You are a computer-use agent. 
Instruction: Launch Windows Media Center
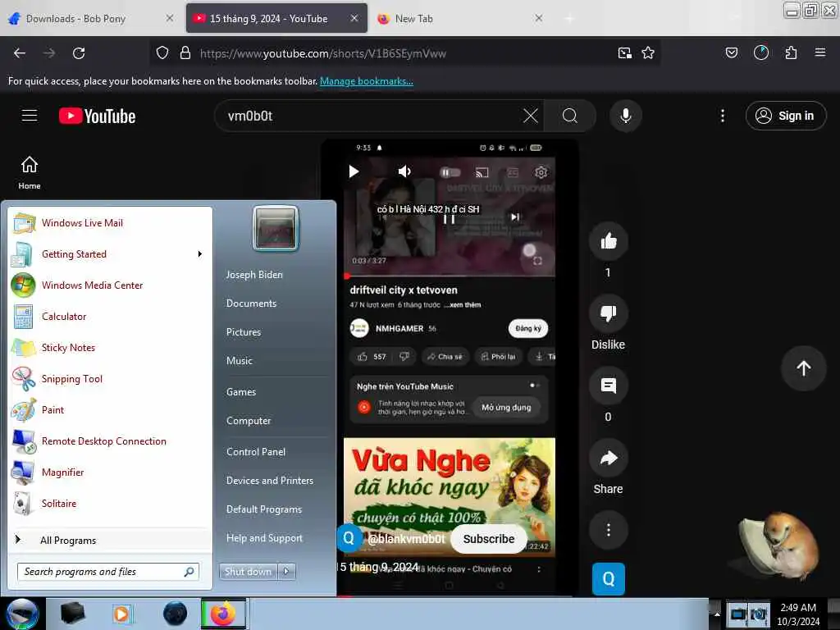(x=110, y=285)
